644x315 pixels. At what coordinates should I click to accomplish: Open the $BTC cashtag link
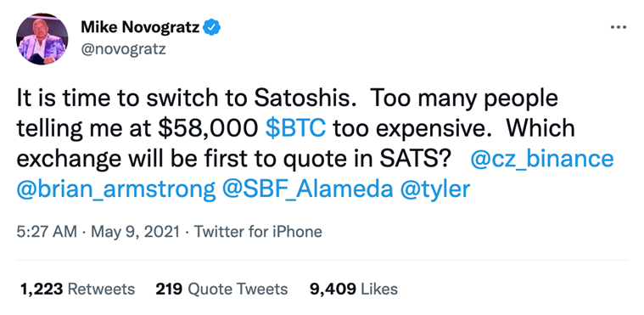pyautogui.click(x=296, y=129)
